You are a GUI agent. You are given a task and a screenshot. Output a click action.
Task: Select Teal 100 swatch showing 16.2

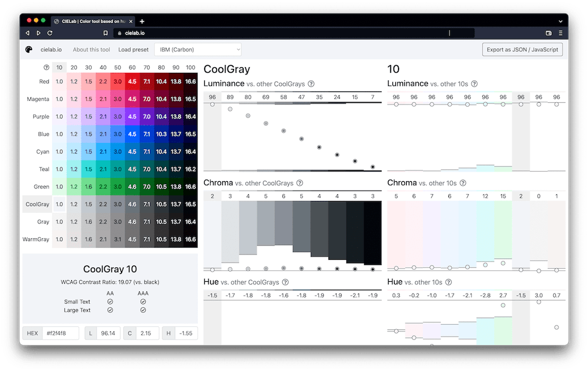click(191, 169)
